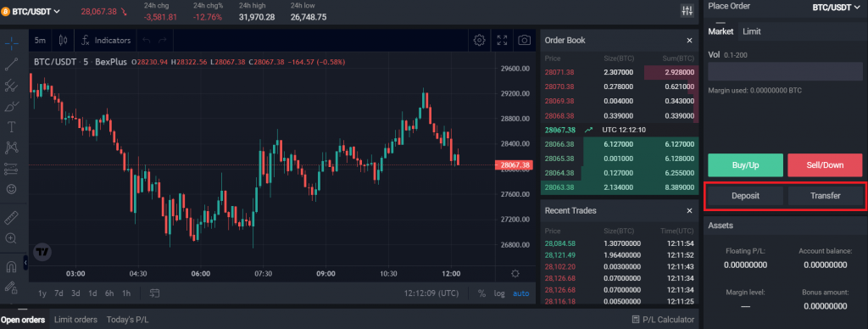Screen dimensions: 868x329
Task: Open the Open orders tab
Action: [x=23, y=320]
